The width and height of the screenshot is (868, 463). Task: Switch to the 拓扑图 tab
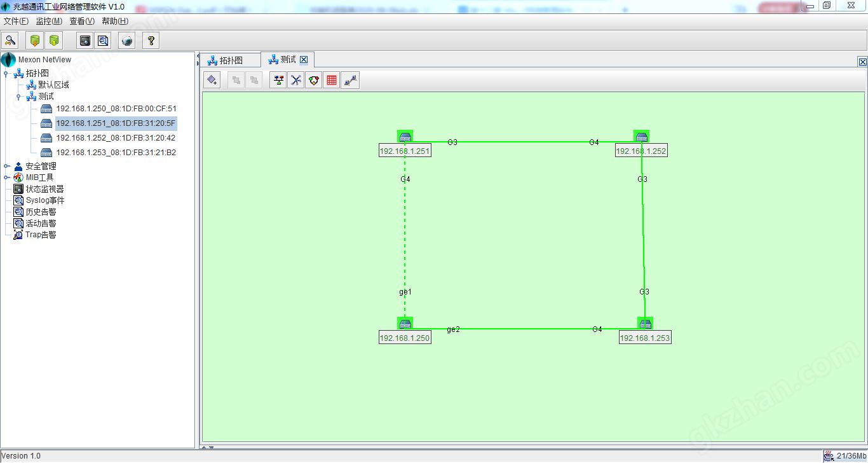(x=231, y=60)
